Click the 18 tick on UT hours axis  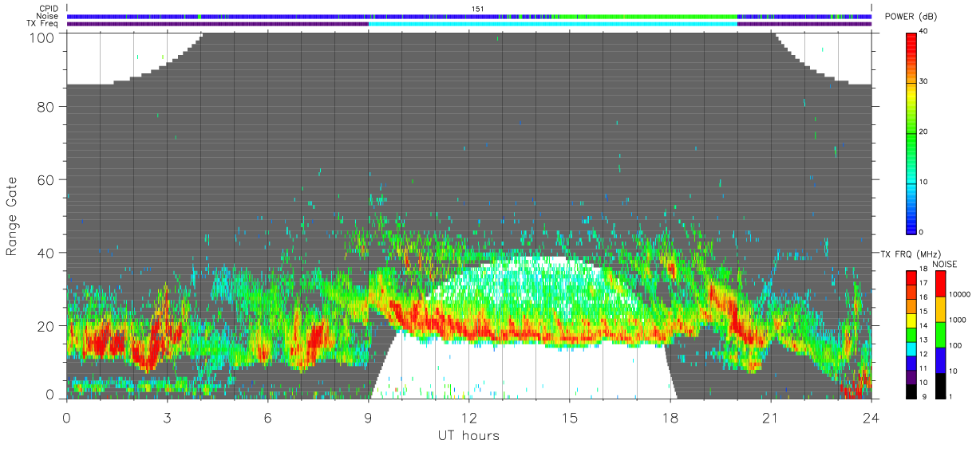point(670,417)
